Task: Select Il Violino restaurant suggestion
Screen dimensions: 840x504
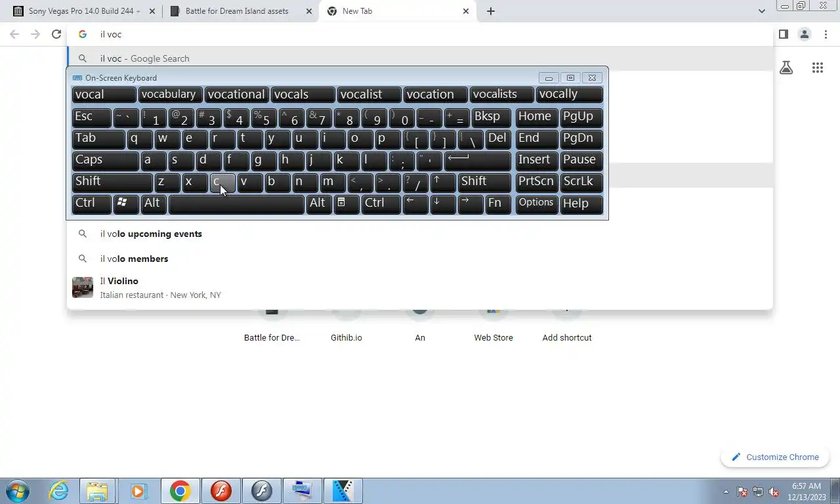Action: click(420, 287)
